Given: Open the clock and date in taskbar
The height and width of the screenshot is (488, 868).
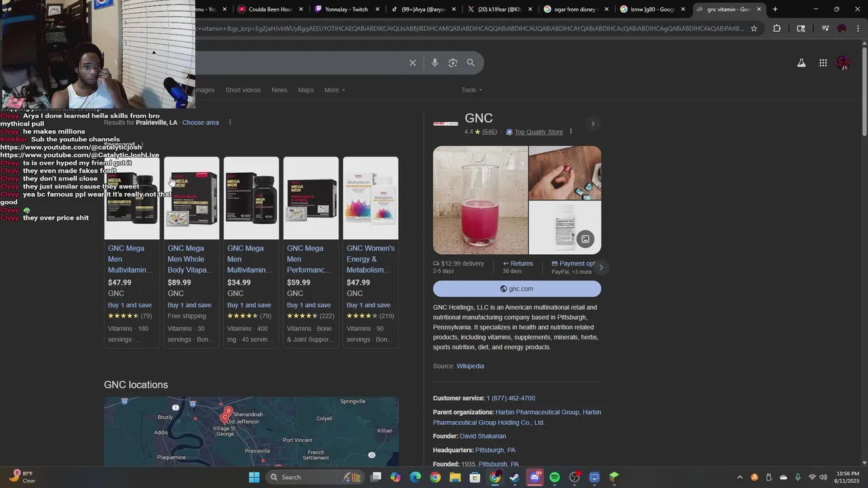Looking at the screenshot, I should [x=848, y=477].
